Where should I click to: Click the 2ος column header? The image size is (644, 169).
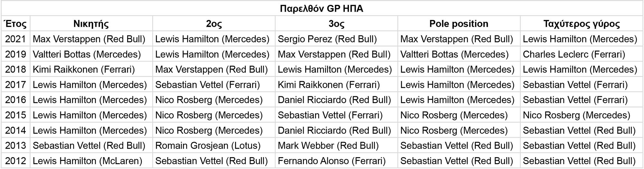[x=214, y=24]
